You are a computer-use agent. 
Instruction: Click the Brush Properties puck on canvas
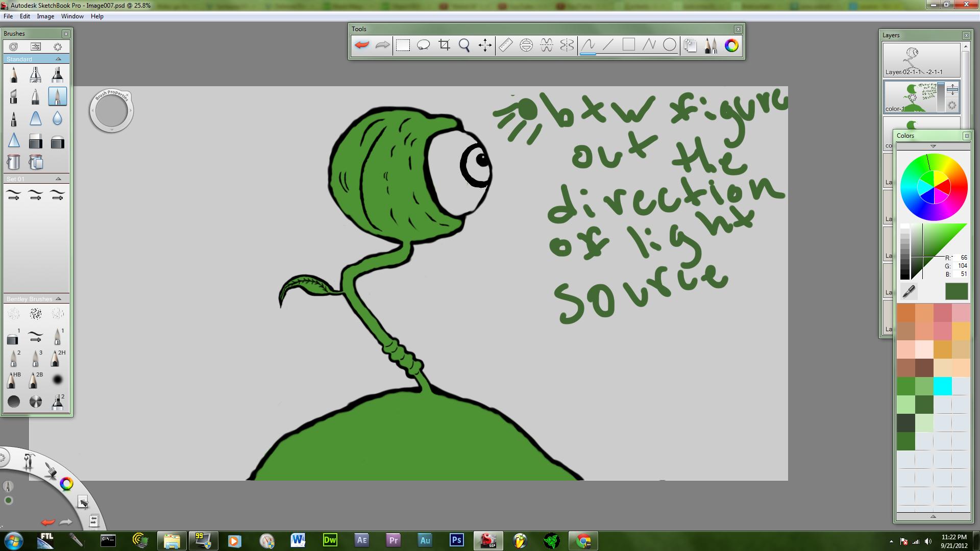(111, 111)
